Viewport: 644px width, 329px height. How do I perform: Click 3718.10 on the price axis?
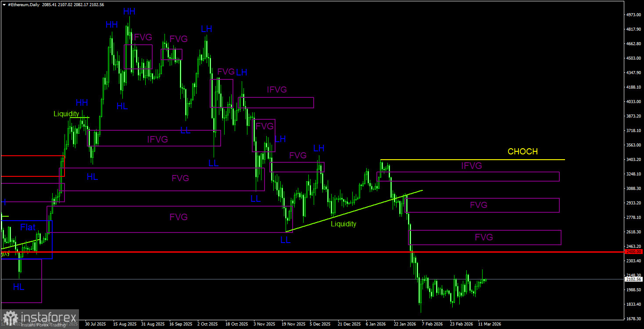point(633,131)
